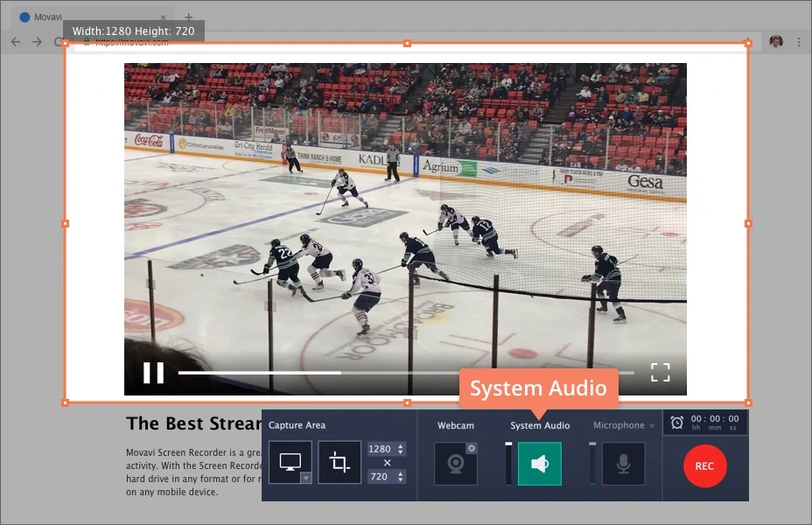
Task: Open the alarm clock recording timer
Action: 677,423
